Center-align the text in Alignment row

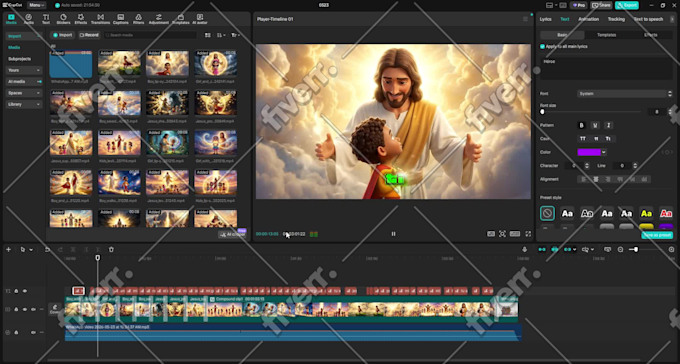[x=596, y=179]
